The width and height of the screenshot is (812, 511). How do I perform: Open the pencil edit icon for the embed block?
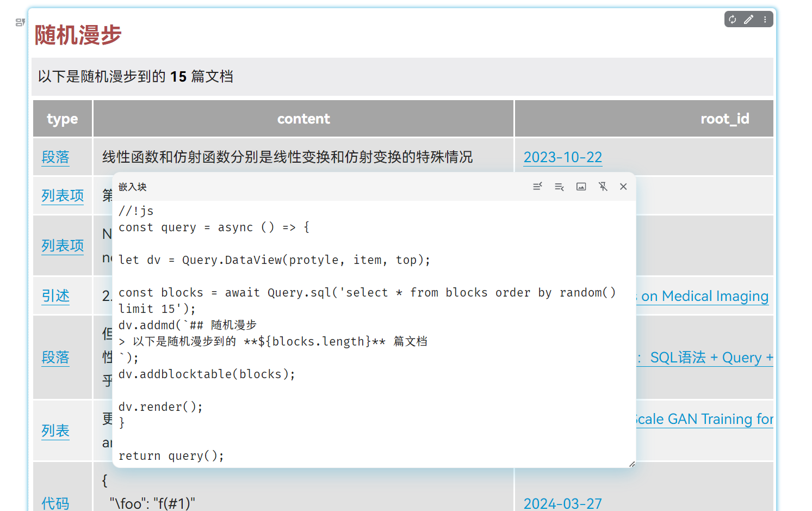tap(749, 20)
